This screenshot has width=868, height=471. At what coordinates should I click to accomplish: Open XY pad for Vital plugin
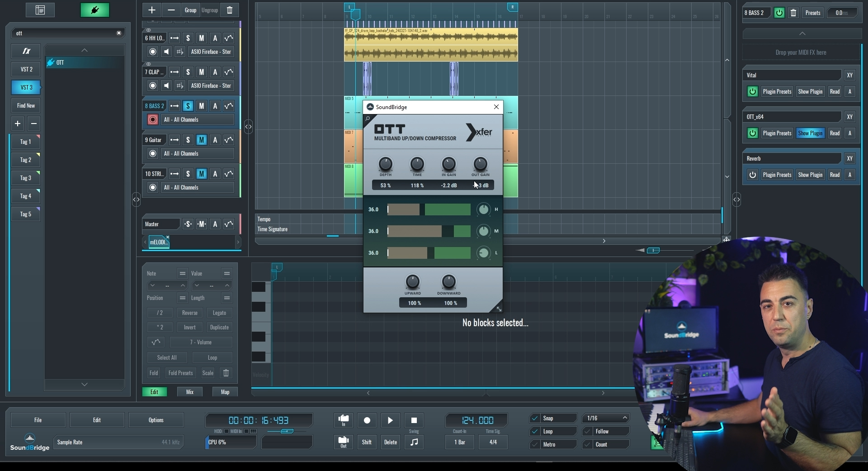(850, 75)
